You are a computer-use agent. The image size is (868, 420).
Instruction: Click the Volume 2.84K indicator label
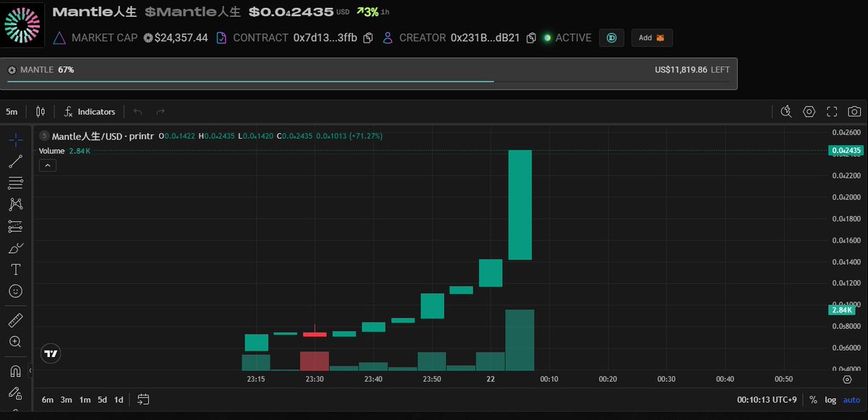tap(64, 150)
